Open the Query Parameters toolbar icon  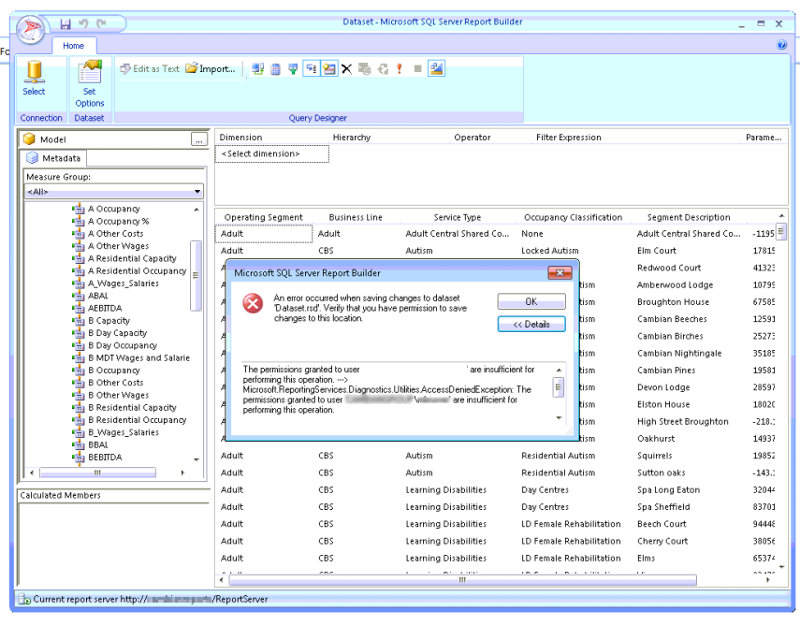[x=364, y=68]
